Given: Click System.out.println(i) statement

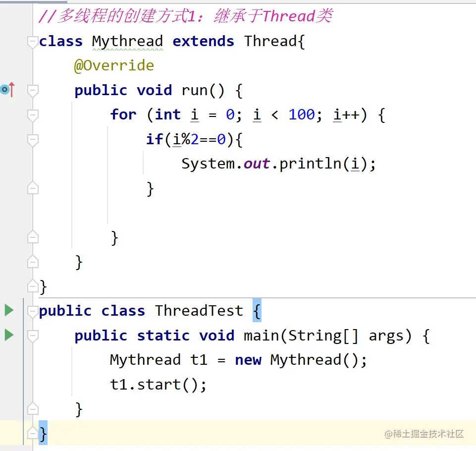Looking at the screenshot, I should [279, 165].
